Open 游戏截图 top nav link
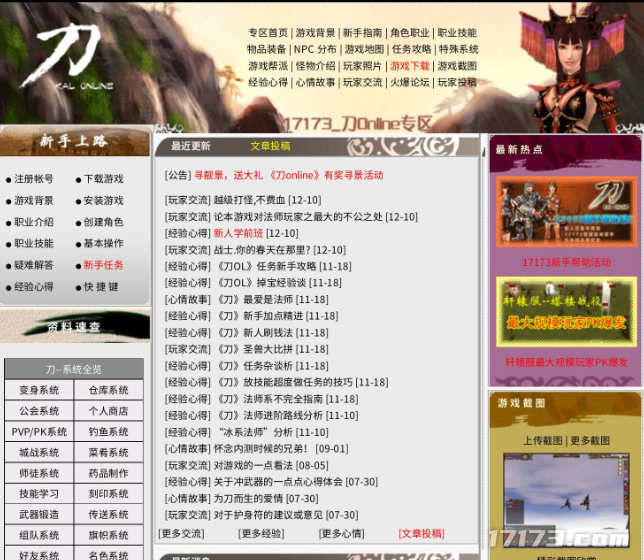Viewport: 644px width, 560px height. [457, 66]
